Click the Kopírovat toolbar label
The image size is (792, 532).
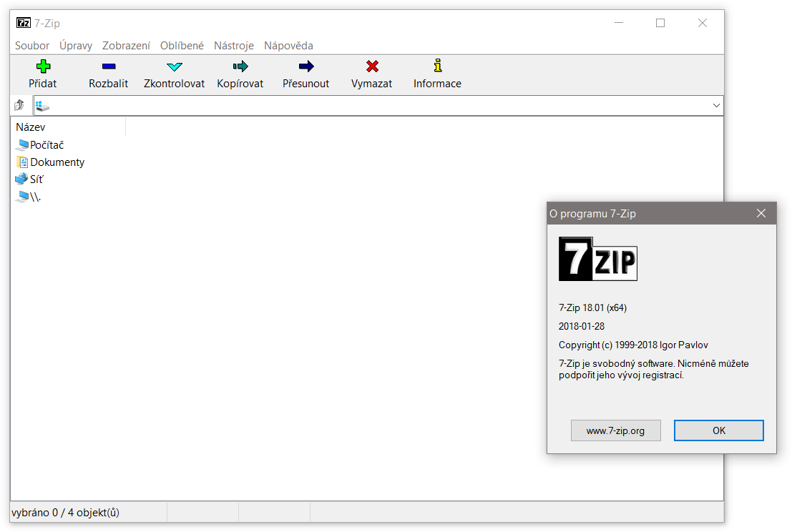pos(240,84)
